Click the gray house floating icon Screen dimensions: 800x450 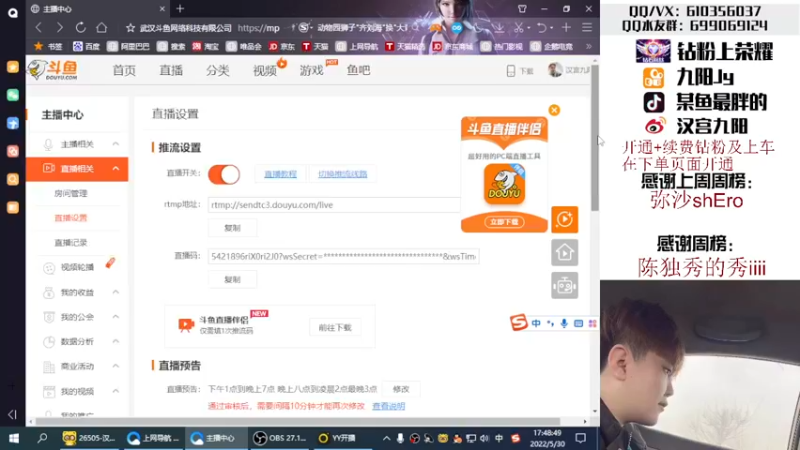tap(564, 253)
